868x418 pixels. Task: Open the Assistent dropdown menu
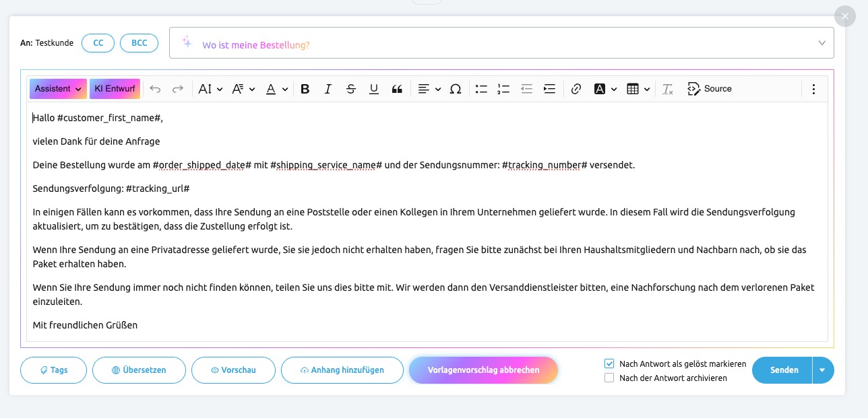58,89
